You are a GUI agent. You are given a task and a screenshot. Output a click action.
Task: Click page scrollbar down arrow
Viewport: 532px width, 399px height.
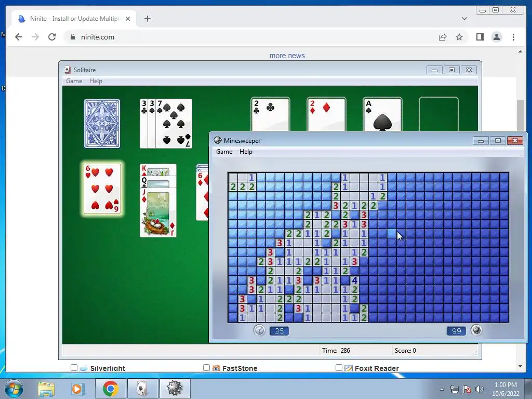[520, 366]
